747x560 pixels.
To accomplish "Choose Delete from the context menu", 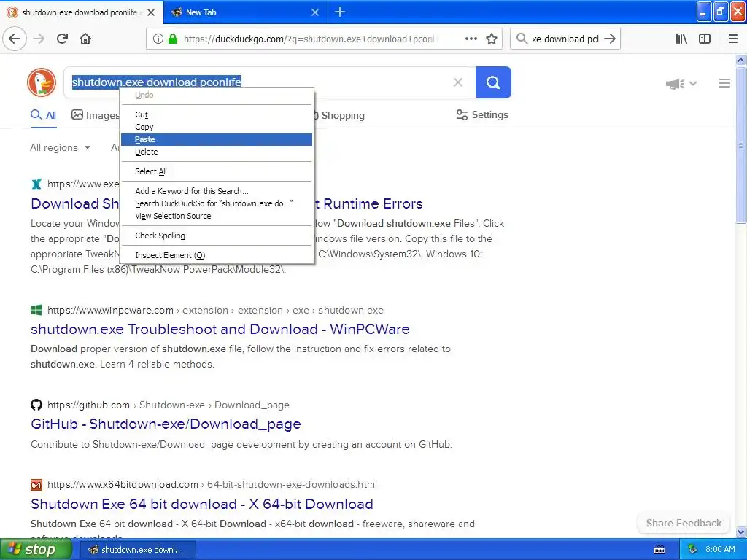I will point(217,152).
